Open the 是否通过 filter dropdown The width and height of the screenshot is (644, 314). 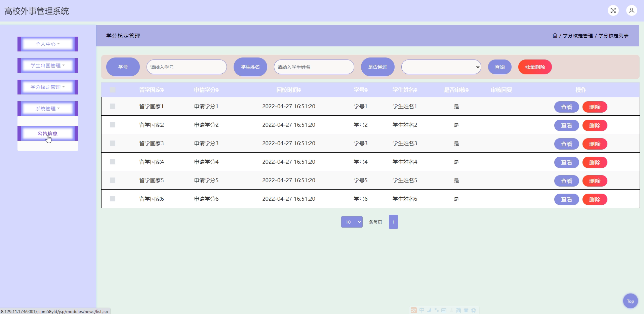pos(441,67)
